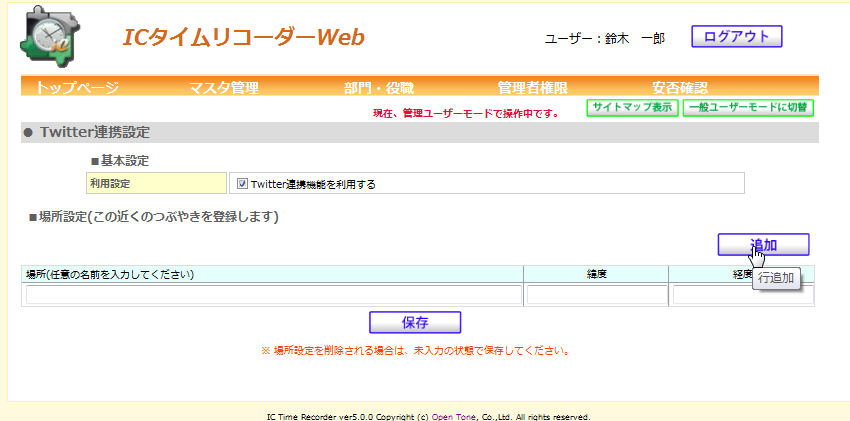Click the Twitter連携設定 section heading
The width and height of the screenshot is (850, 421).
(x=95, y=132)
